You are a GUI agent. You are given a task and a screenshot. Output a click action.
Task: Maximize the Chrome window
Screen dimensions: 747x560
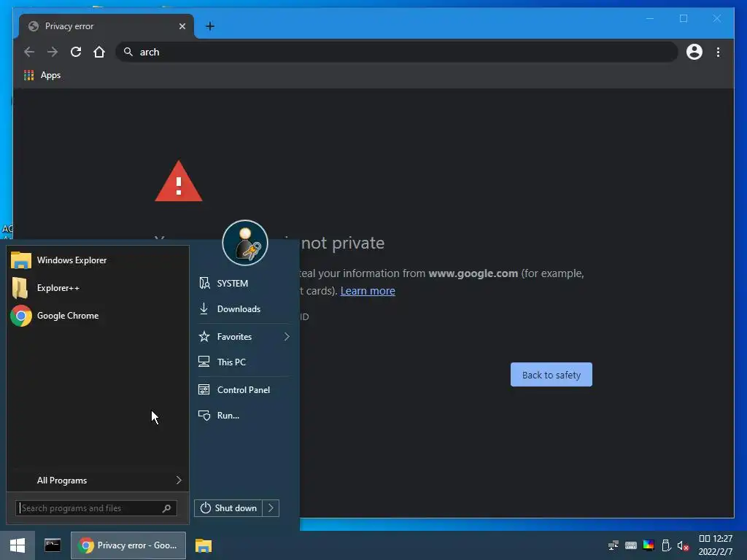click(x=684, y=18)
